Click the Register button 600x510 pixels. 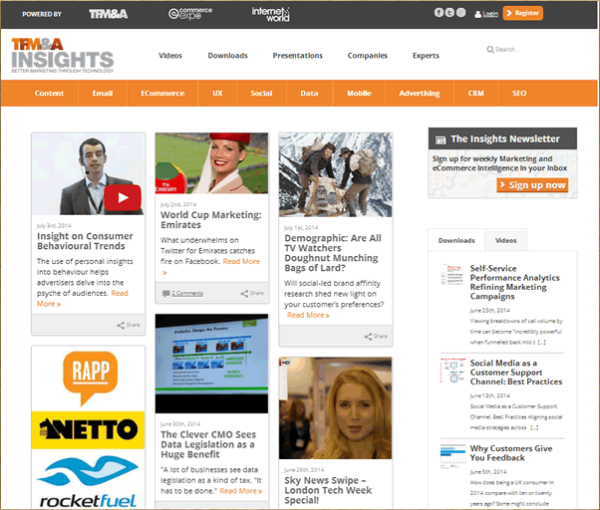523,13
